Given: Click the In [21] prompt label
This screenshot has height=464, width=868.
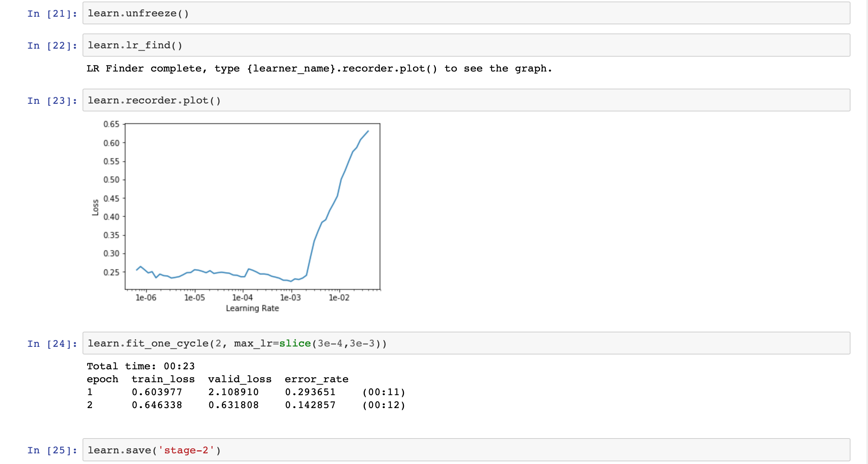Looking at the screenshot, I should [52, 14].
